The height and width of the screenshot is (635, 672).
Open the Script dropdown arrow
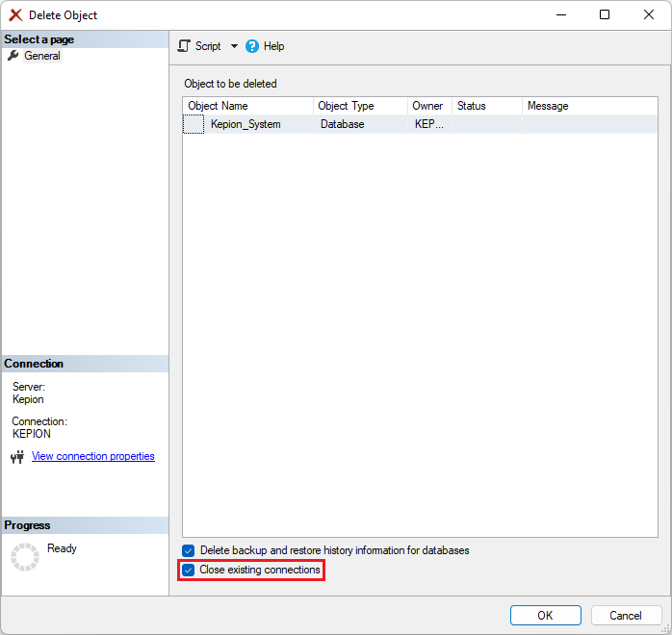[x=234, y=46]
